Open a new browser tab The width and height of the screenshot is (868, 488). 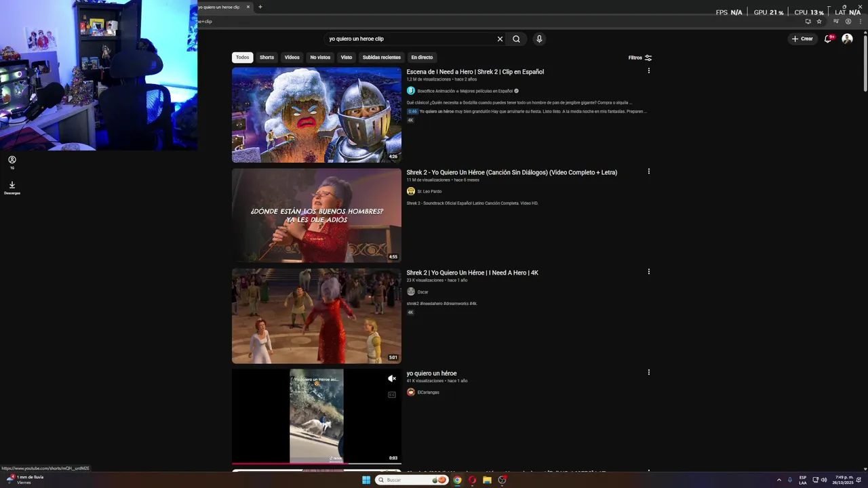260,7
